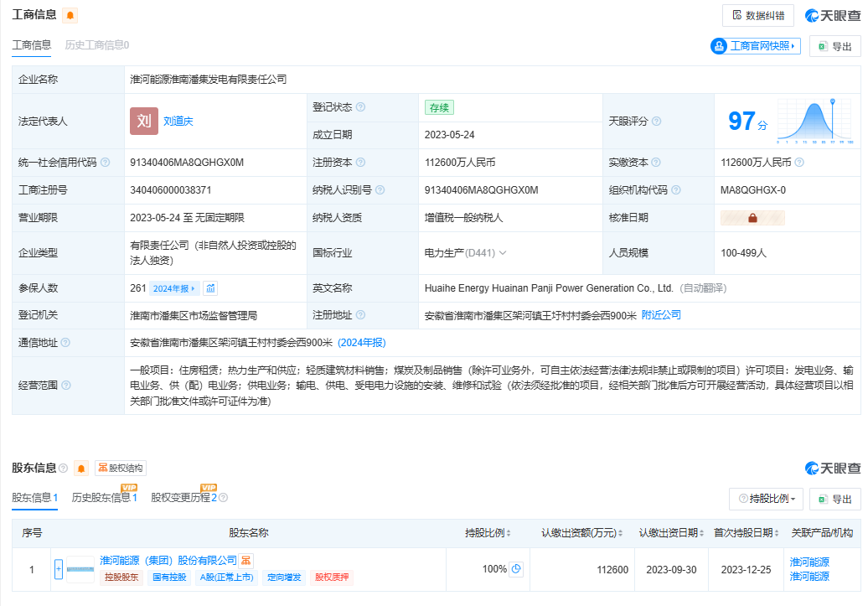Open the chart icon next to 参保人数
868x606 pixels.
210,288
